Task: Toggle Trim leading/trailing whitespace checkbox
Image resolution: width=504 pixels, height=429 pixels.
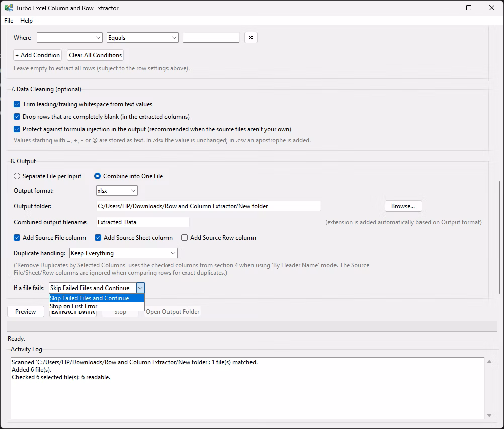Action: 17,104
